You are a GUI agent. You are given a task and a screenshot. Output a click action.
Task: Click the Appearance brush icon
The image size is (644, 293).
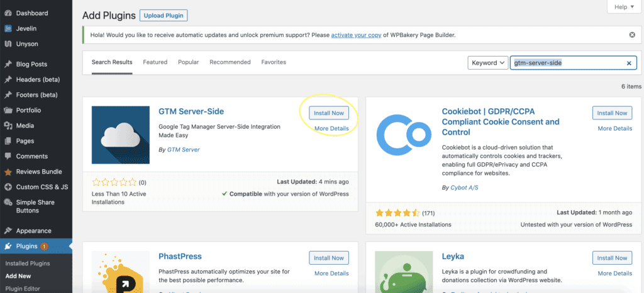[x=8, y=231]
